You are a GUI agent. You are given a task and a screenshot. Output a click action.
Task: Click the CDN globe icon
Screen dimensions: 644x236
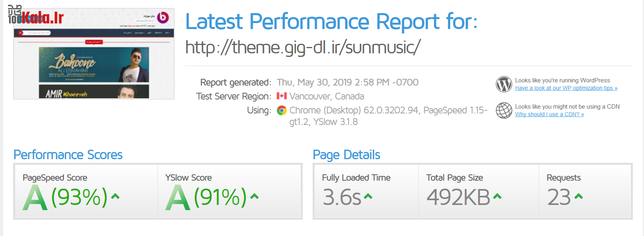[504, 110]
